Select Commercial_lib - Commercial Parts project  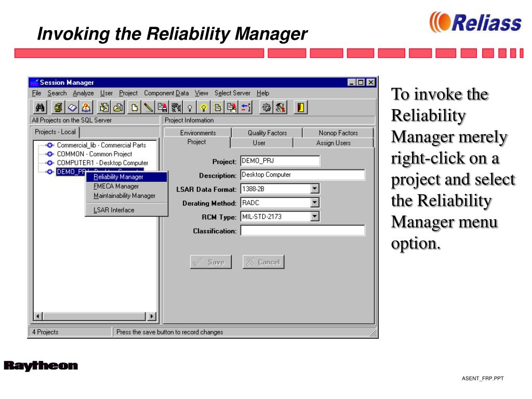101,145
